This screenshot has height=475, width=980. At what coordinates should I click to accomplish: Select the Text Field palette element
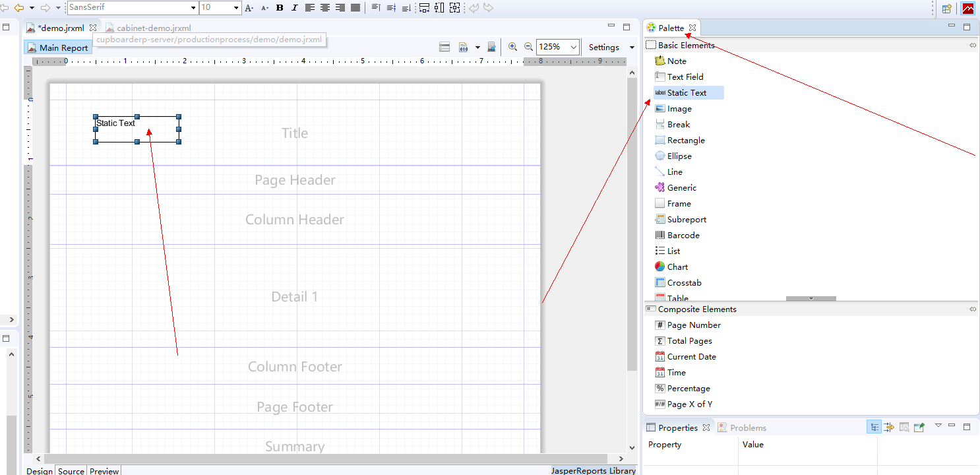(x=679, y=77)
